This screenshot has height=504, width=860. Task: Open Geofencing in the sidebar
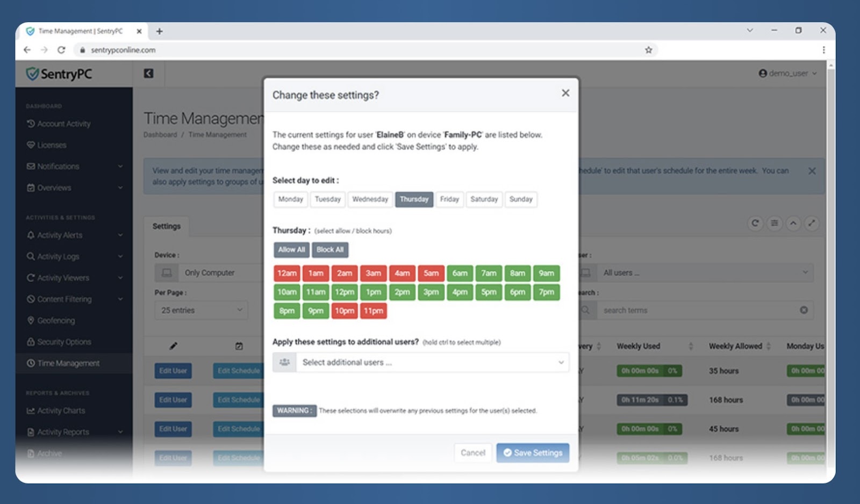[x=51, y=321]
